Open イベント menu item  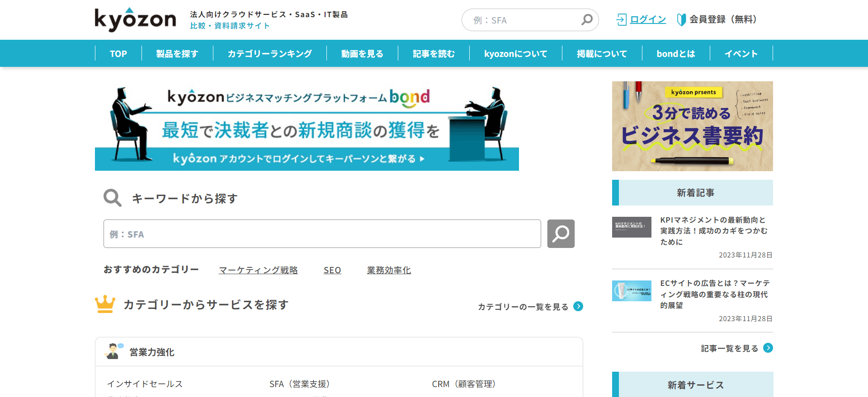point(741,54)
